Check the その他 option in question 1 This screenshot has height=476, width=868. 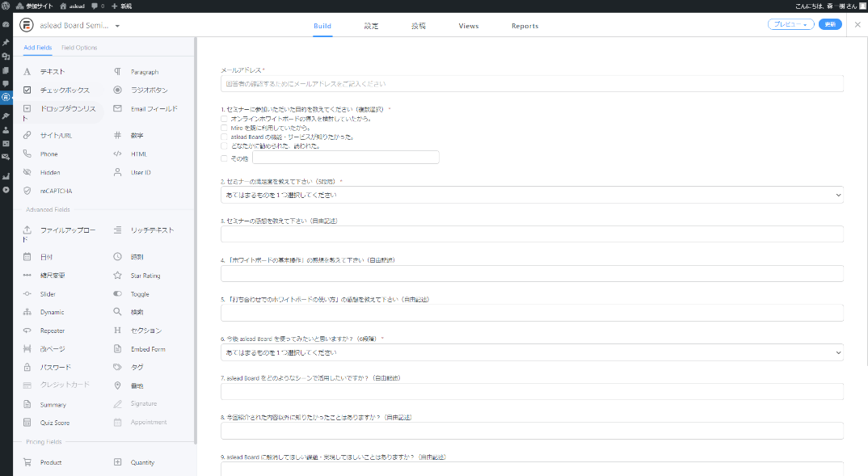pos(224,158)
